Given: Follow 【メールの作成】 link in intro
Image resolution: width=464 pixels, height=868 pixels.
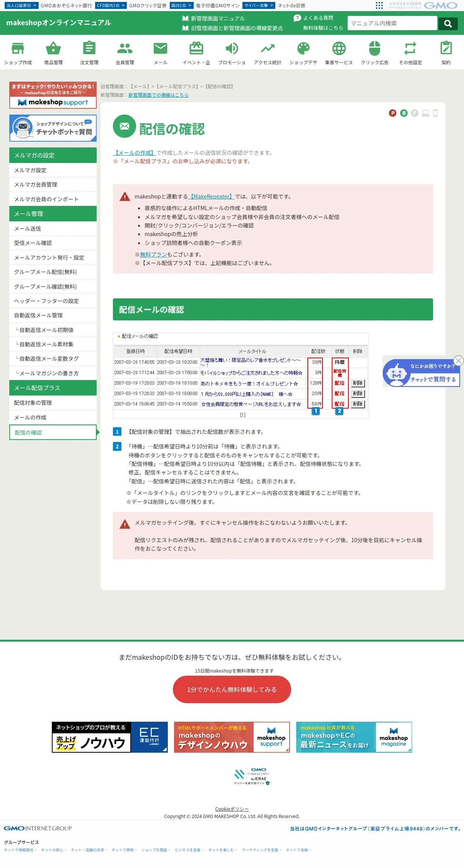Looking at the screenshot, I should (x=135, y=153).
